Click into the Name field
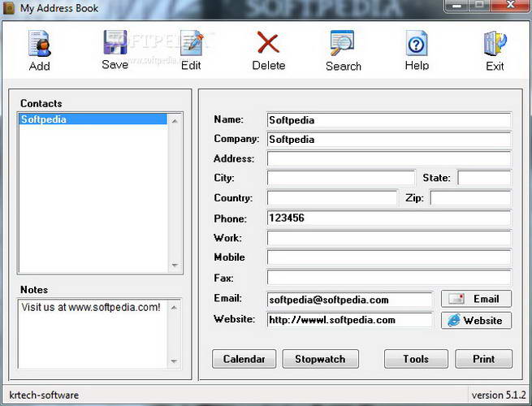The width and height of the screenshot is (532, 406). tap(389, 120)
